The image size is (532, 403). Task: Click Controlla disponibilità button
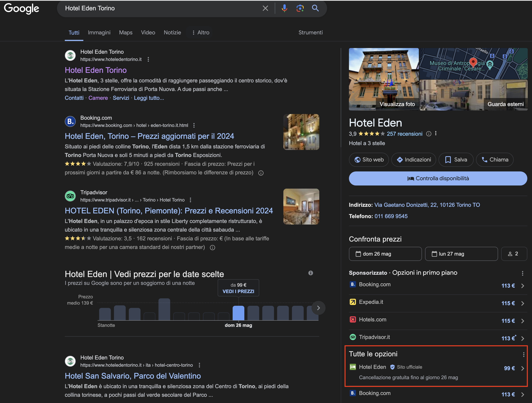pos(438,178)
